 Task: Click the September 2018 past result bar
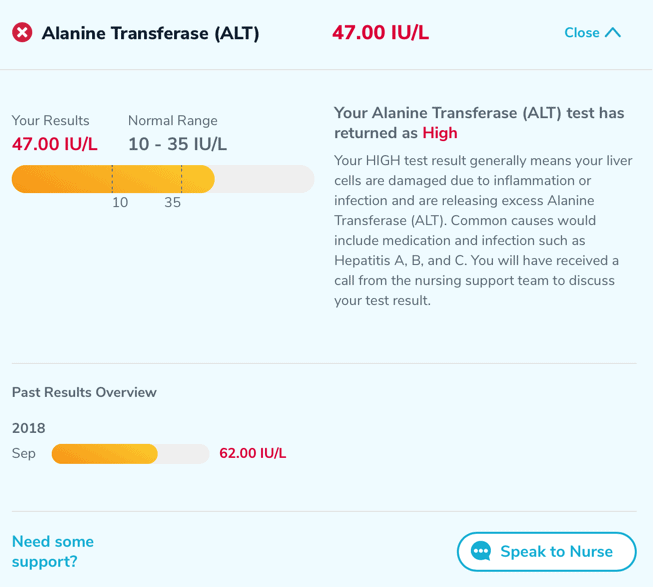point(130,454)
